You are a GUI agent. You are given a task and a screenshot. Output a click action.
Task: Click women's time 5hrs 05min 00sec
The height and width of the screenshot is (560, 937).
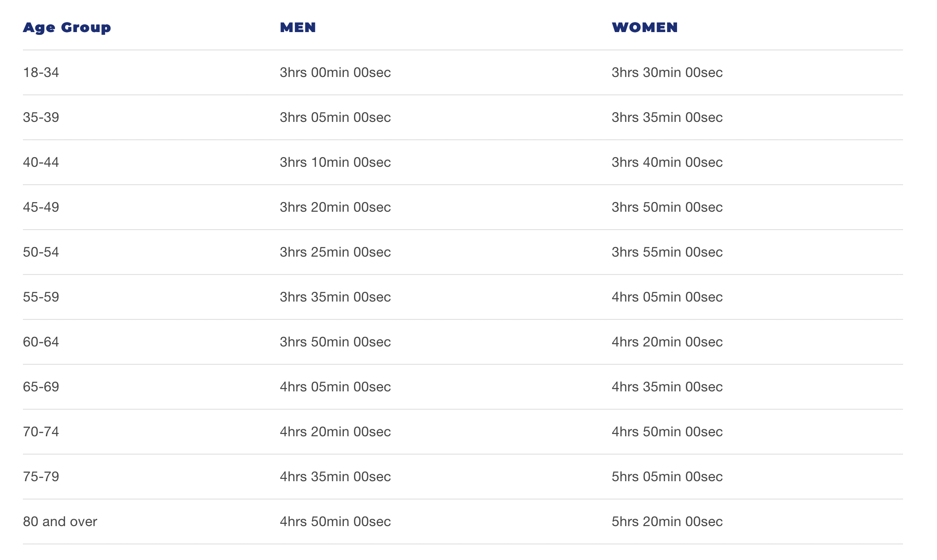click(x=667, y=477)
